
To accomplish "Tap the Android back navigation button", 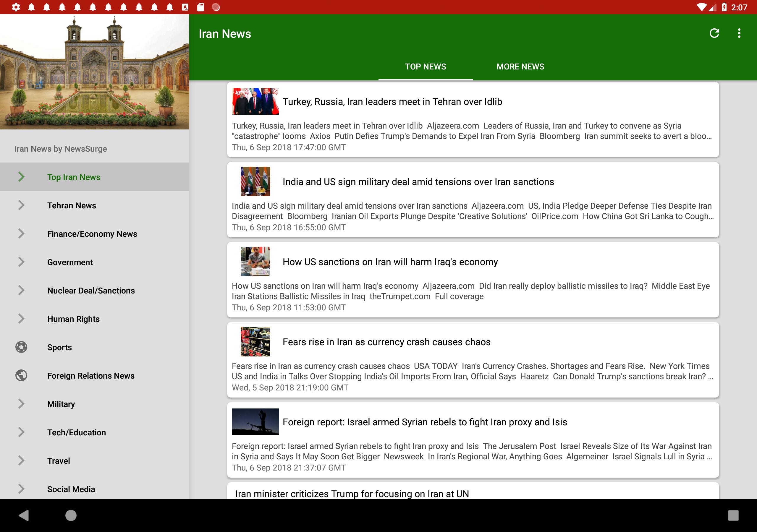I will pyautogui.click(x=24, y=515).
